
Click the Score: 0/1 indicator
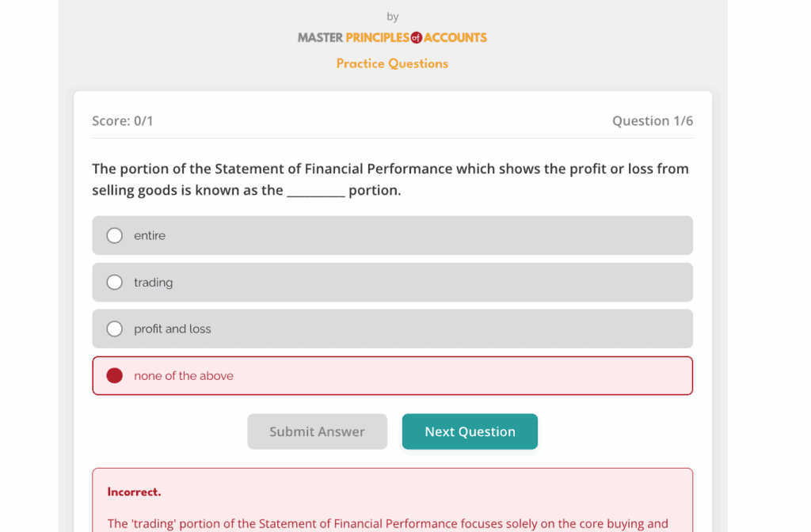tap(123, 121)
